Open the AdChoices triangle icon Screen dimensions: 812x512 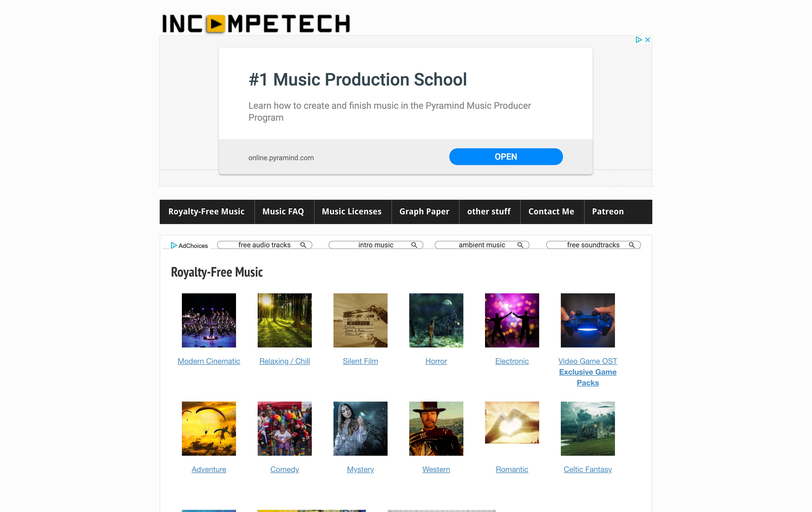pyautogui.click(x=174, y=245)
